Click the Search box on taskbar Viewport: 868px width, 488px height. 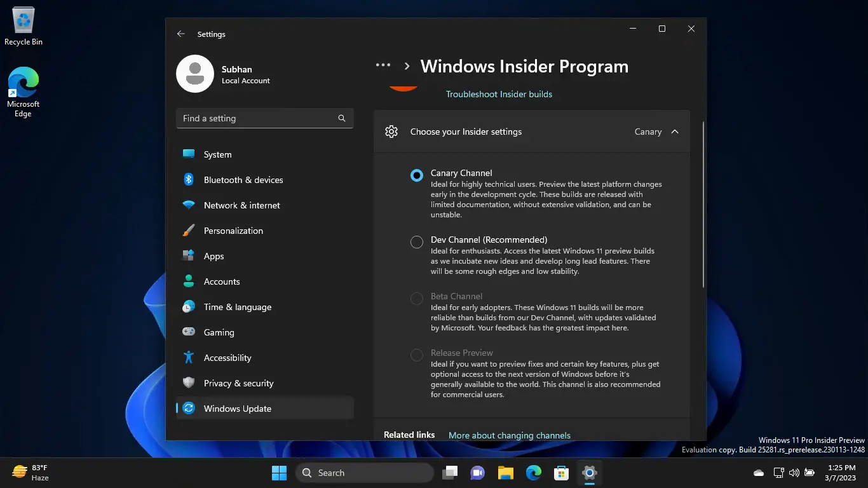click(365, 473)
